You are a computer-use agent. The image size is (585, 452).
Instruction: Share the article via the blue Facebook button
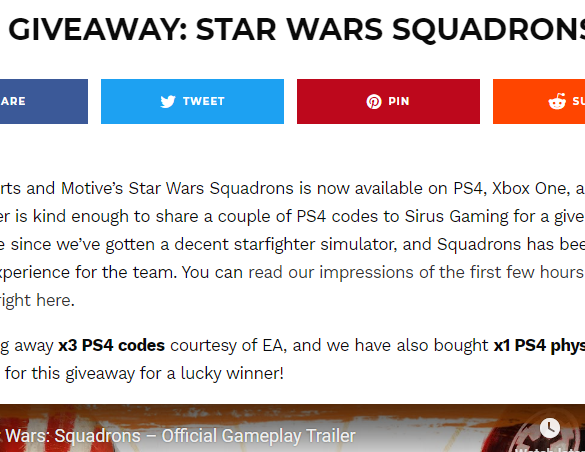coord(44,101)
